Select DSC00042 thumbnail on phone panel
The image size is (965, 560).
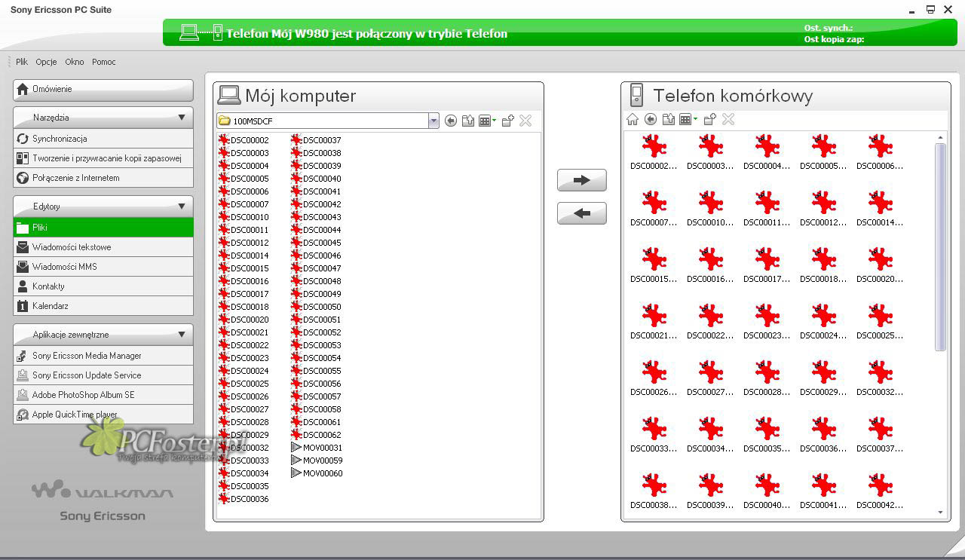click(x=880, y=491)
